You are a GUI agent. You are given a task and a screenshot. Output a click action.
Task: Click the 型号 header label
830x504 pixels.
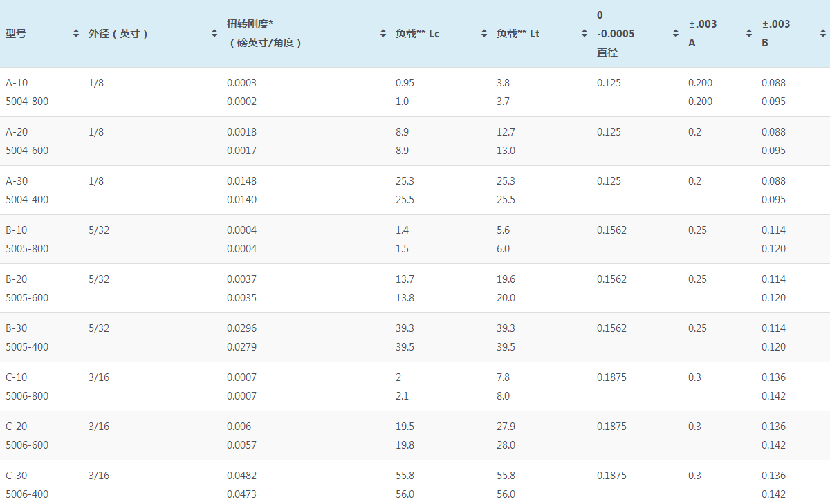click(16, 34)
